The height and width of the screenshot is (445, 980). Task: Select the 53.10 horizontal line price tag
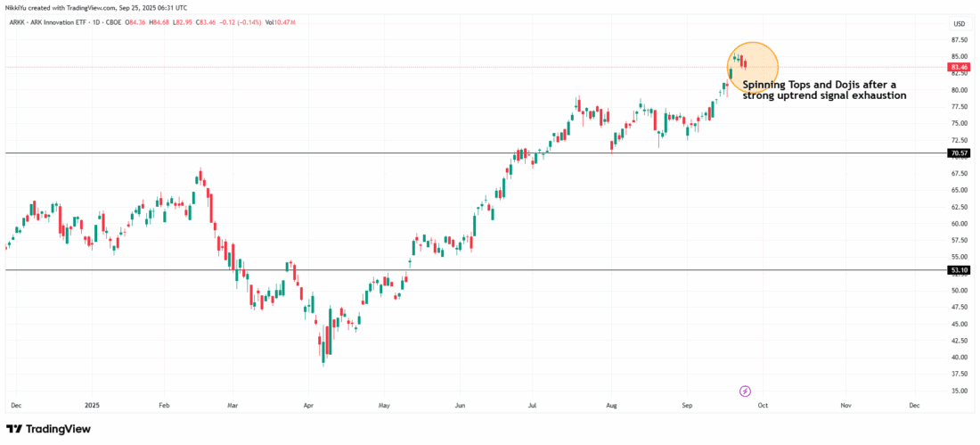tap(960, 269)
